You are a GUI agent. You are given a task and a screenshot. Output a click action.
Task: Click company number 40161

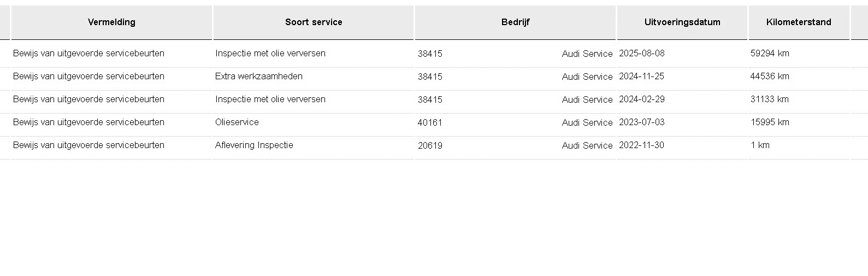tap(430, 123)
